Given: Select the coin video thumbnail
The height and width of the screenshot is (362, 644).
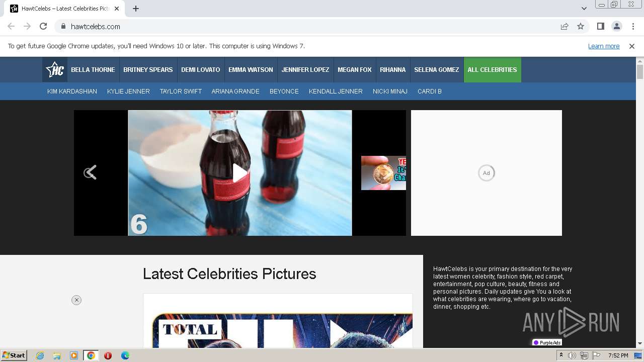Looking at the screenshot, I should [383, 173].
